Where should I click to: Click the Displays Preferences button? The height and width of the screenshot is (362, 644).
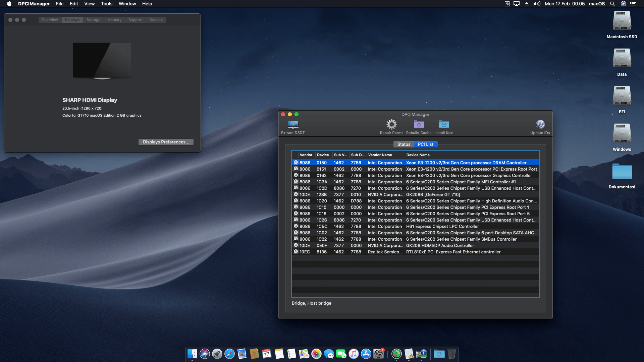(x=166, y=142)
